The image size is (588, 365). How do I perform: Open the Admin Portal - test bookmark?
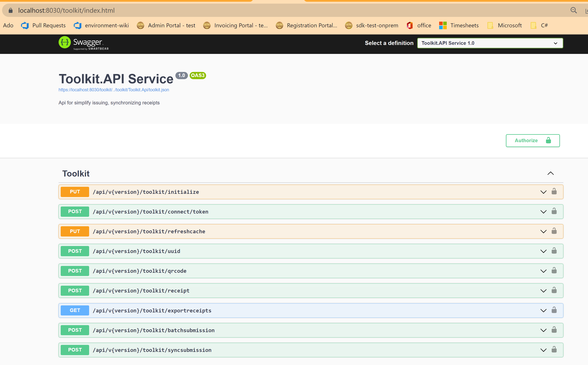171,25
